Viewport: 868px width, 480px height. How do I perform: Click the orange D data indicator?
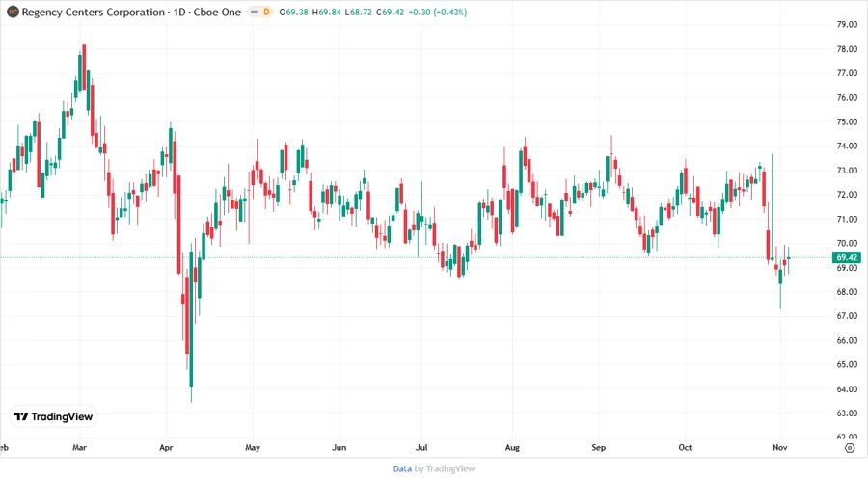point(267,12)
